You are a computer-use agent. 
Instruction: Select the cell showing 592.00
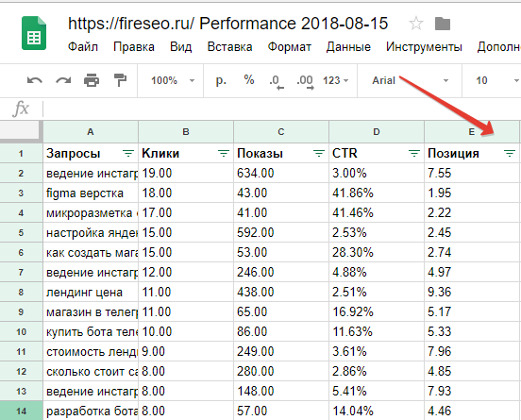(281, 232)
